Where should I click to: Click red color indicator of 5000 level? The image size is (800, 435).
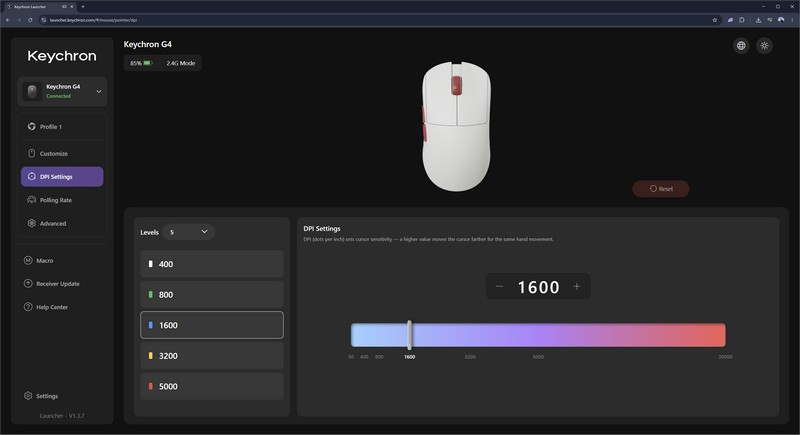click(x=151, y=386)
